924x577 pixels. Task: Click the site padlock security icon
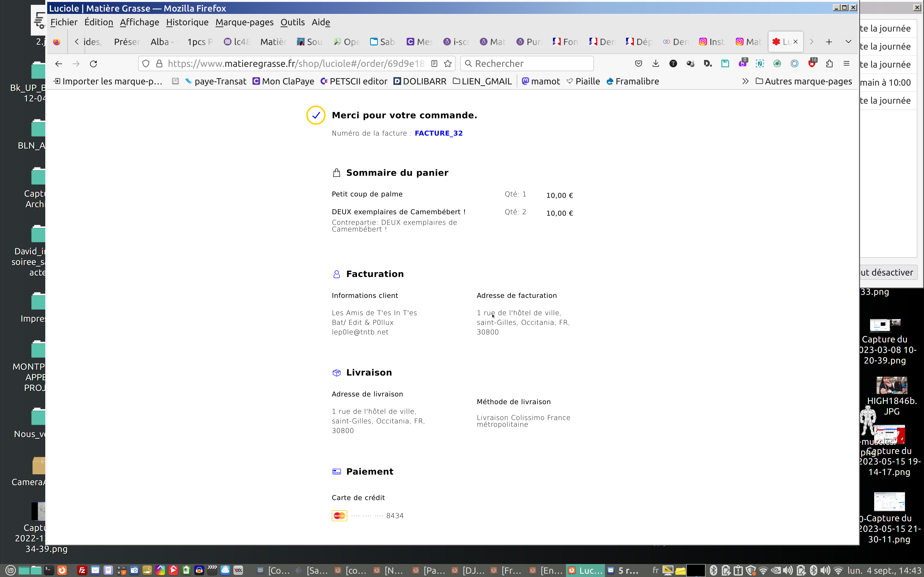point(159,64)
